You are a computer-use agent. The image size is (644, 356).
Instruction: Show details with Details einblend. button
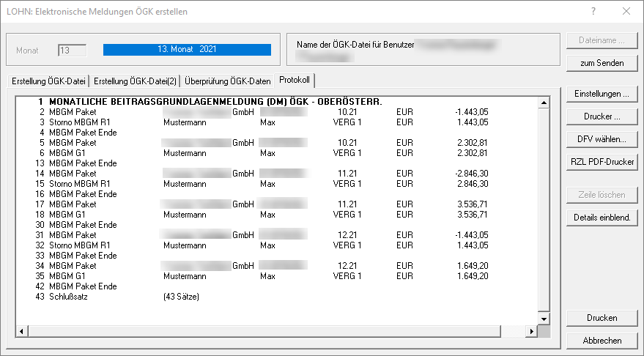(602, 218)
